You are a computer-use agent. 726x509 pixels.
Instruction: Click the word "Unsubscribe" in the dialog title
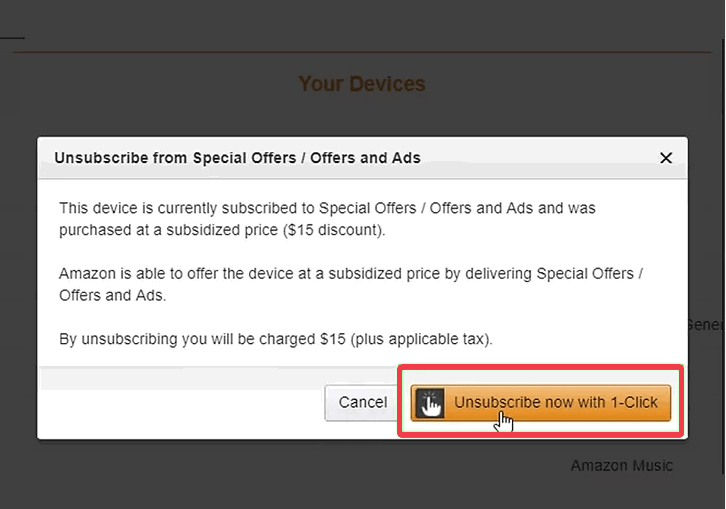(x=97, y=158)
